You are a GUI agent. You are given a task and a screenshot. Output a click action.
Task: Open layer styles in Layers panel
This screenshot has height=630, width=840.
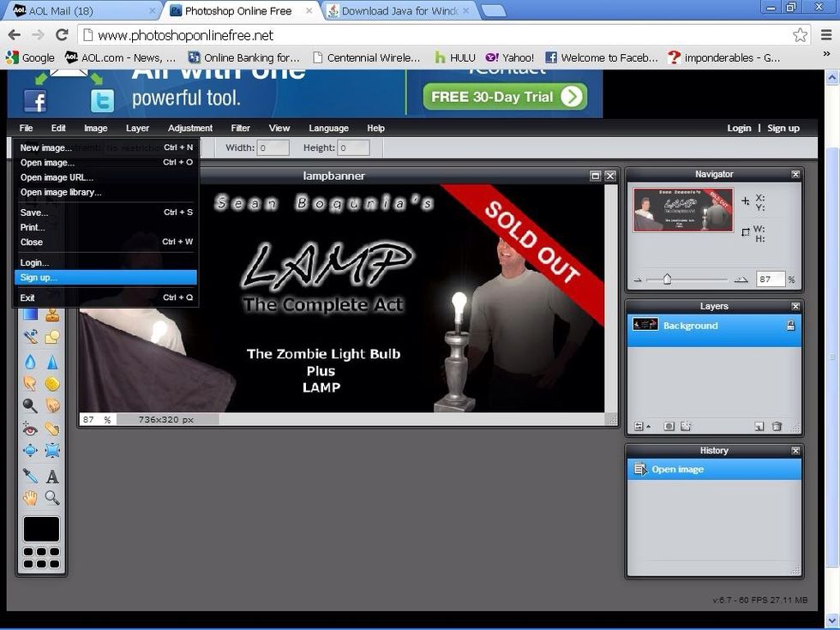tap(686, 427)
